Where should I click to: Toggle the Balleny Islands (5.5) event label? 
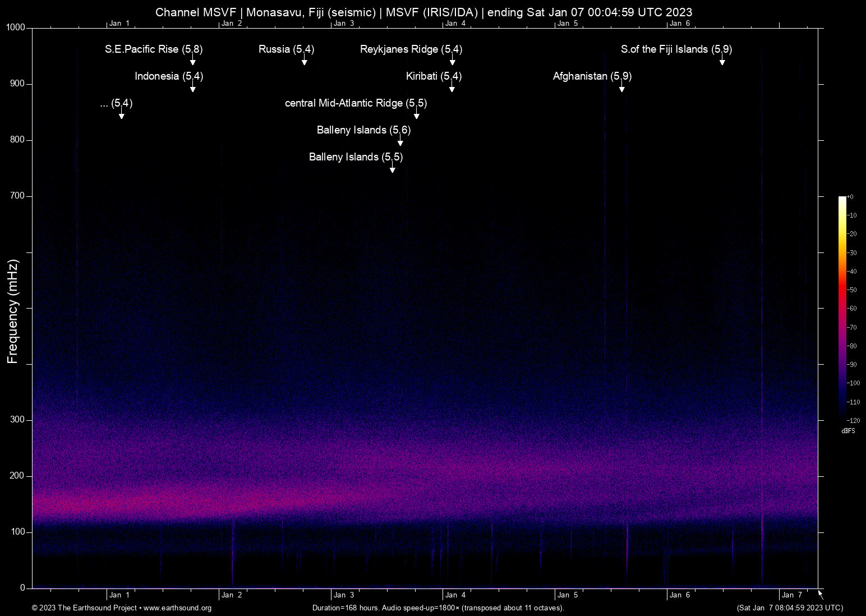pyautogui.click(x=355, y=157)
